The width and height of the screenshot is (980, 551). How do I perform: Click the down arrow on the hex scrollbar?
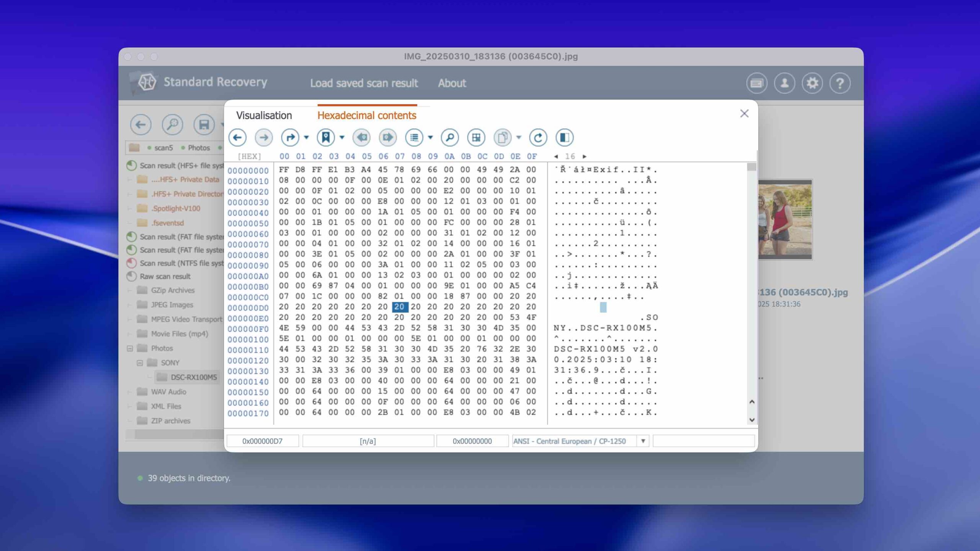752,420
